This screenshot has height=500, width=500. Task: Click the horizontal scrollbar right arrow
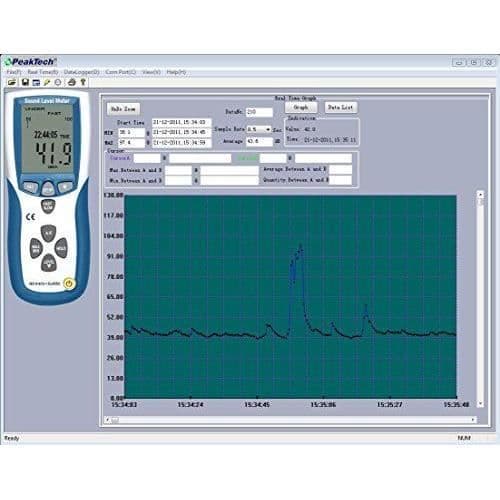473,420
